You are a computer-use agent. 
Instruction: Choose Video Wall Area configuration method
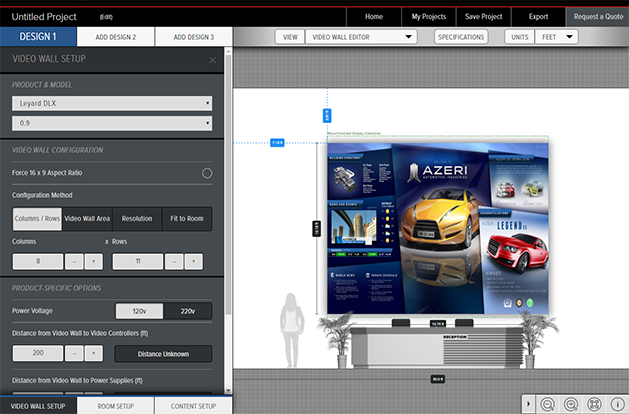(x=87, y=219)
